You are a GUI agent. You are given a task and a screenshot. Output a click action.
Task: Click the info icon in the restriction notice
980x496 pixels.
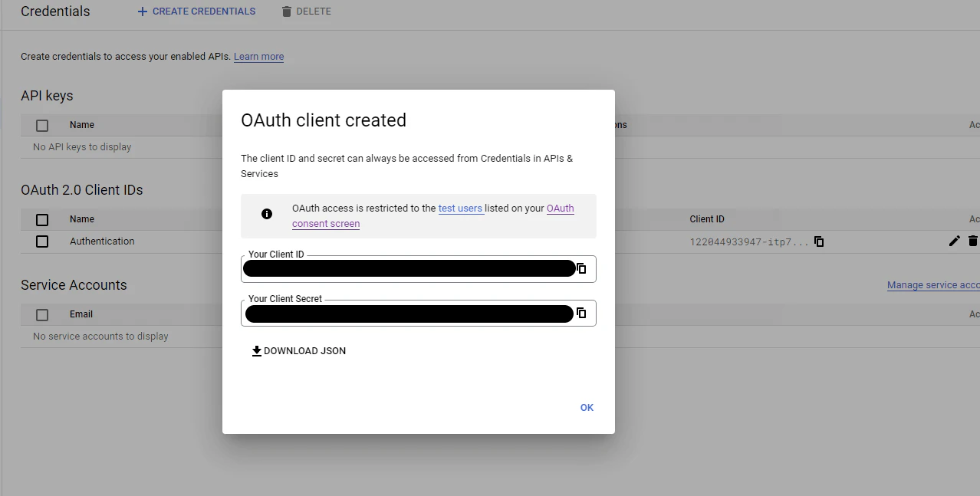(x=266, y=214)
